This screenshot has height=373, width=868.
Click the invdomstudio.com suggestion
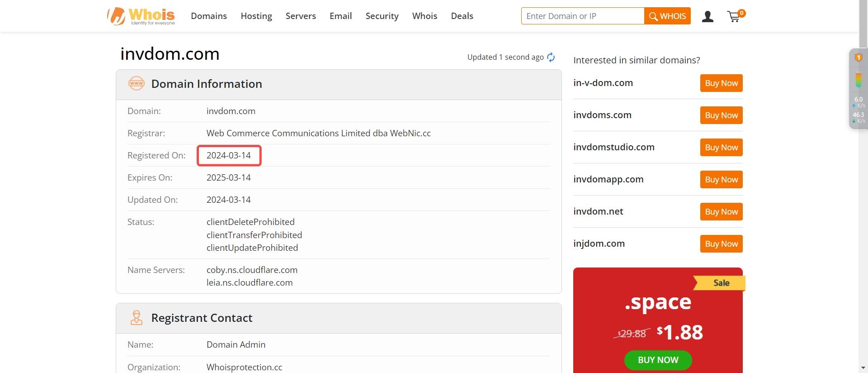coord(614,147)
